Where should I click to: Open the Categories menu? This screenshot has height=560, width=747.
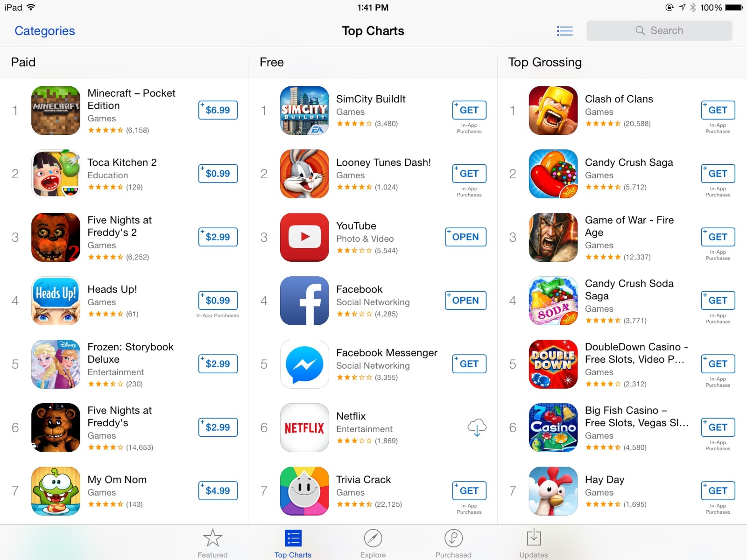[45, 31]
